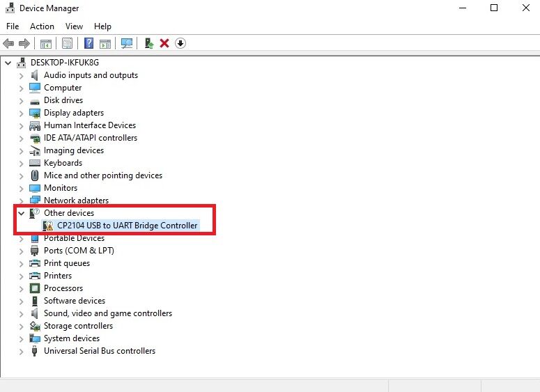Expand the Display adapters category
Screen dimensions: 540x392
pyautogui.click(x=21, y=113)
